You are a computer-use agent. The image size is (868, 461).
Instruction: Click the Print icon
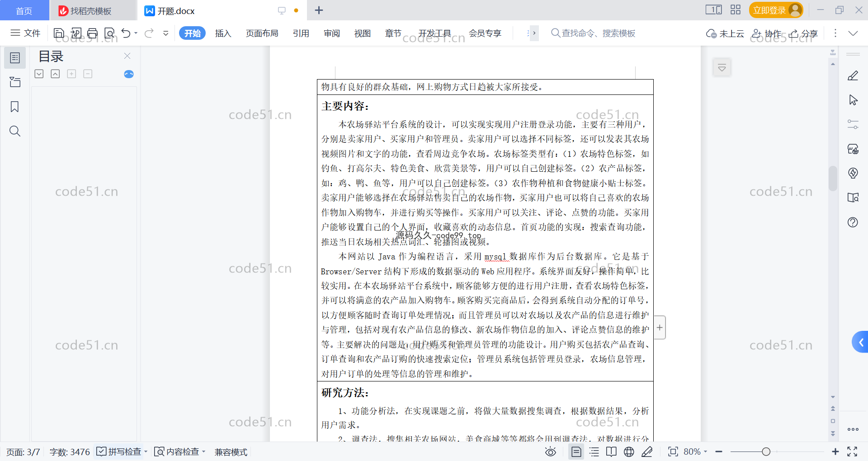click(x=93, y=33)
